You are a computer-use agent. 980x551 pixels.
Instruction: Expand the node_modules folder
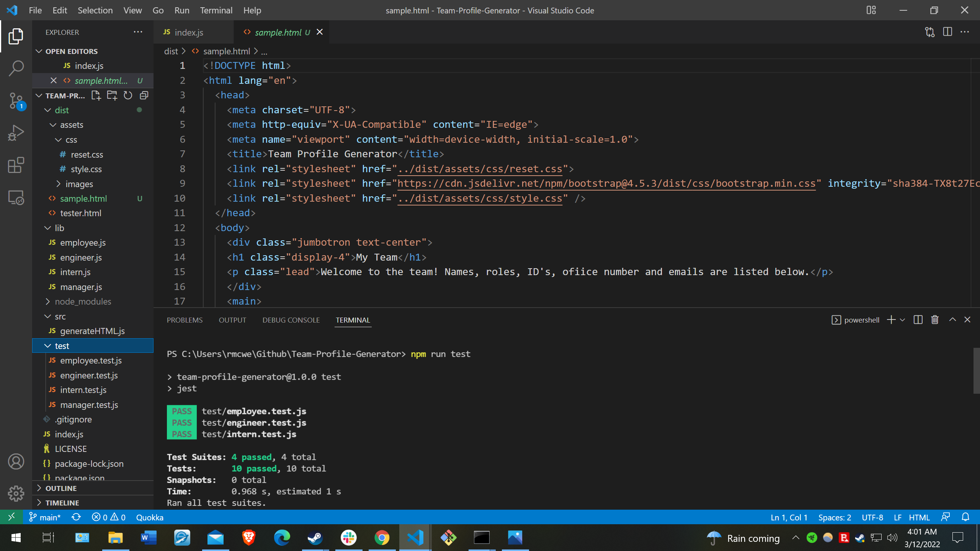point(83,302)
